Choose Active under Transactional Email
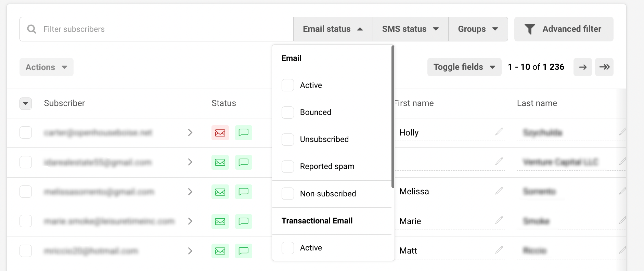 287,248
